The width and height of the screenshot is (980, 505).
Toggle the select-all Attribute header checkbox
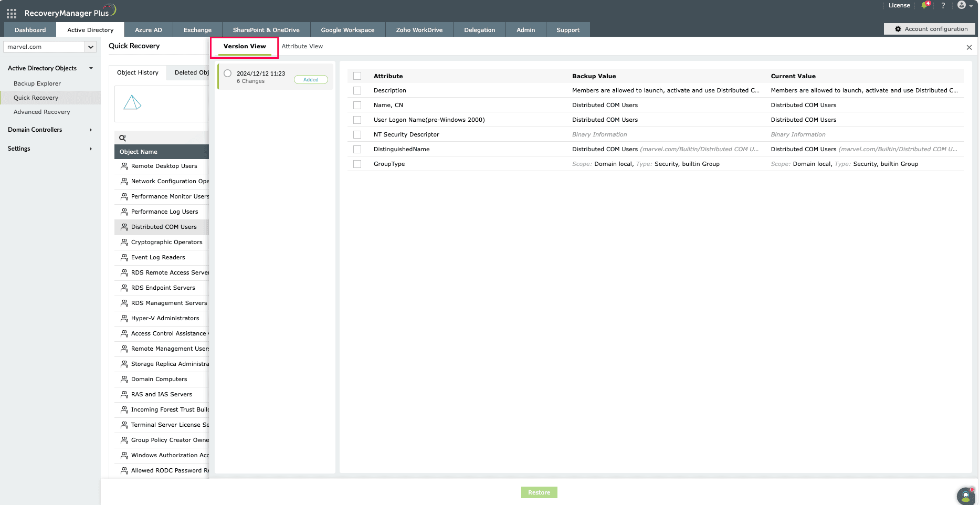click(357, 76)
